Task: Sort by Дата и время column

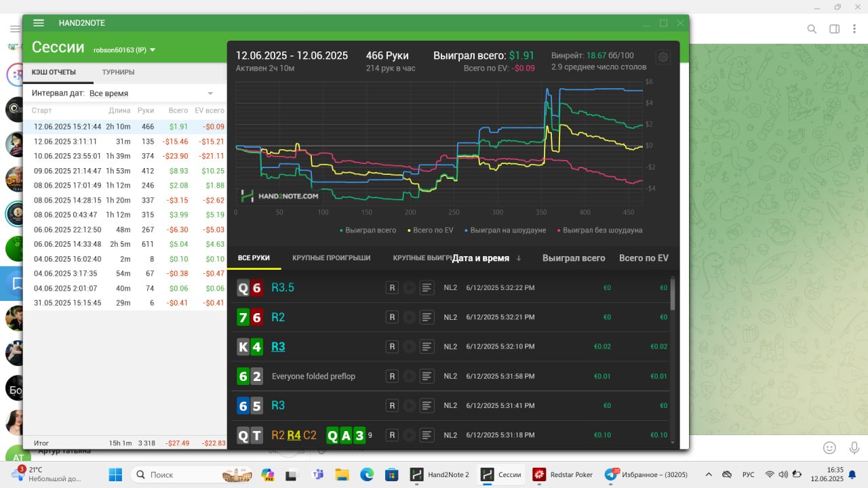Action: [486, 258]
